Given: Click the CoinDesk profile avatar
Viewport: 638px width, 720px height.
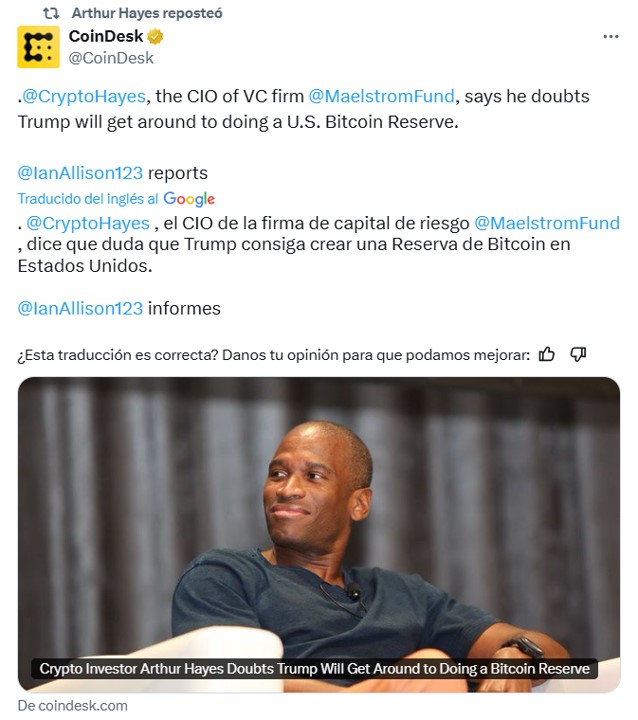Looking at the screenshot, I should pyautogui.click(x=38, y=47).
